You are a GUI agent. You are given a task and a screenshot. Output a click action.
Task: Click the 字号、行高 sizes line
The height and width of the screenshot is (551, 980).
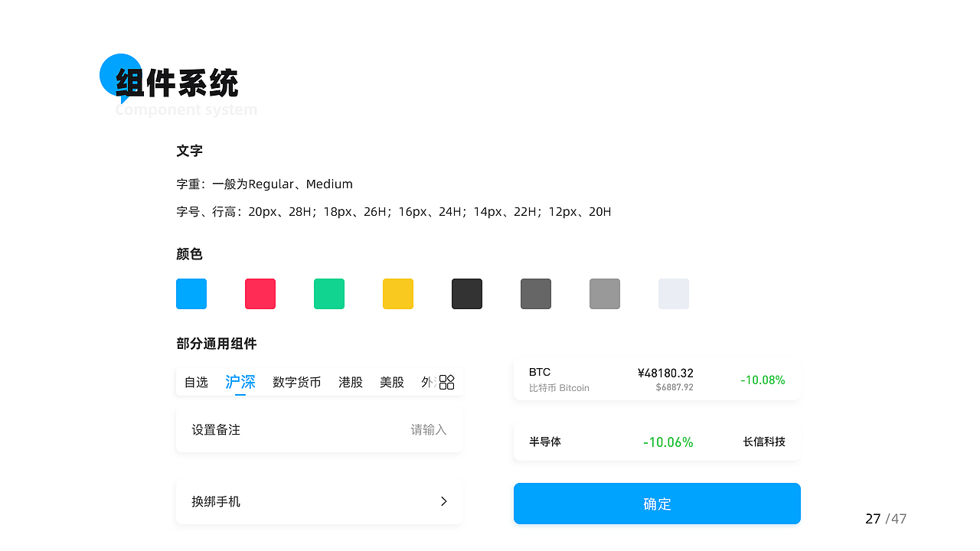(x=394, y=212)
